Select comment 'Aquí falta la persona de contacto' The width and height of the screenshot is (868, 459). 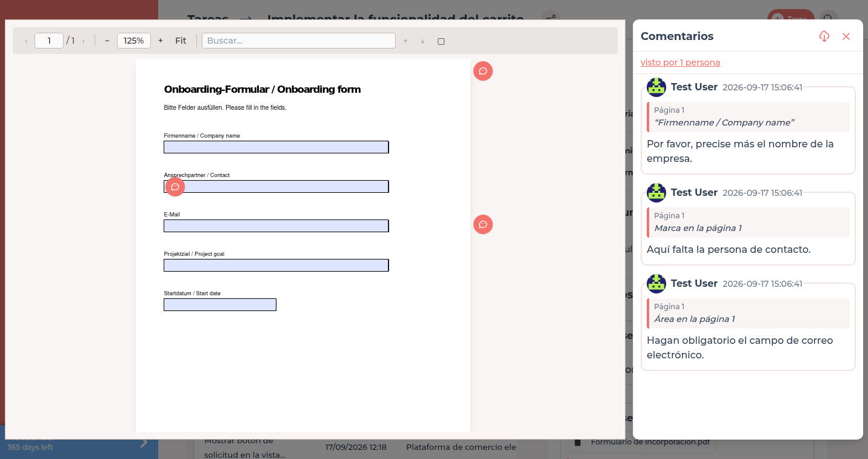point(748,229)
